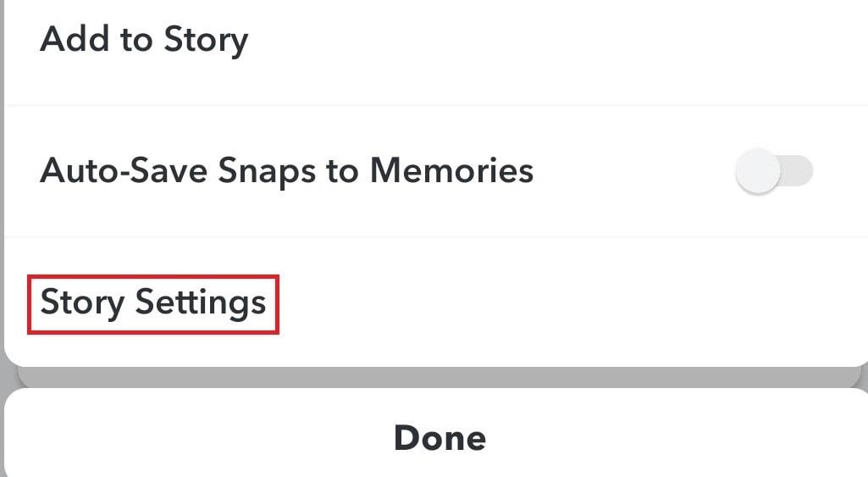Hit Done at the bottom of the sheet

(x=440, y=437)
